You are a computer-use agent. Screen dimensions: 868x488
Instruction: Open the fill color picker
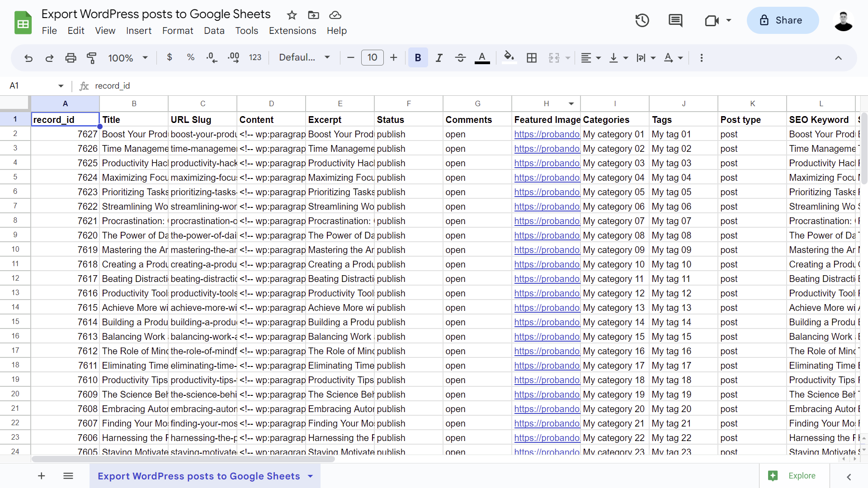[x=509, y=58]
